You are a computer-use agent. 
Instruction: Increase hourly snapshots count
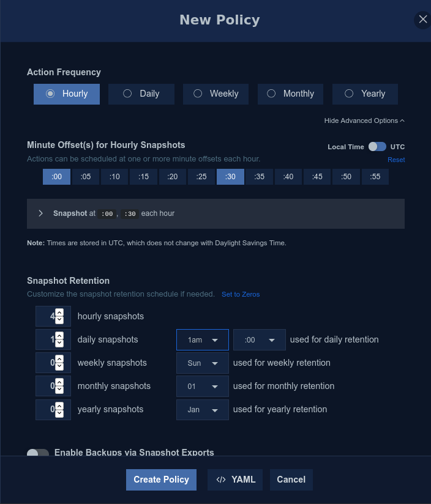click(x=59, y=313)
